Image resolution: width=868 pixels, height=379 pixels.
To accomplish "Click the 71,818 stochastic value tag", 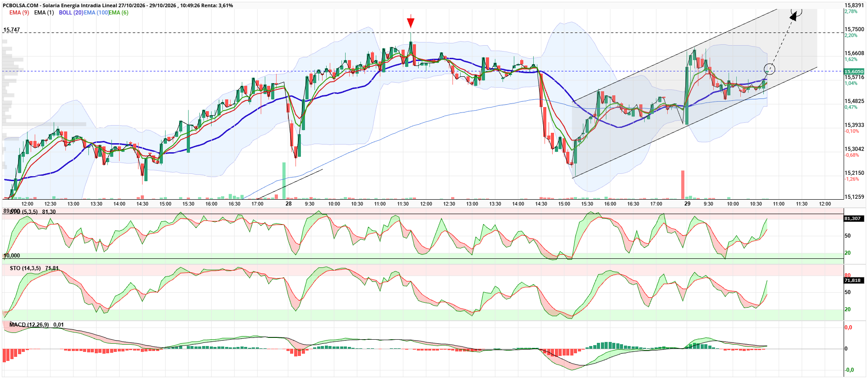I will pyautogui.click(x=853, y=281).
